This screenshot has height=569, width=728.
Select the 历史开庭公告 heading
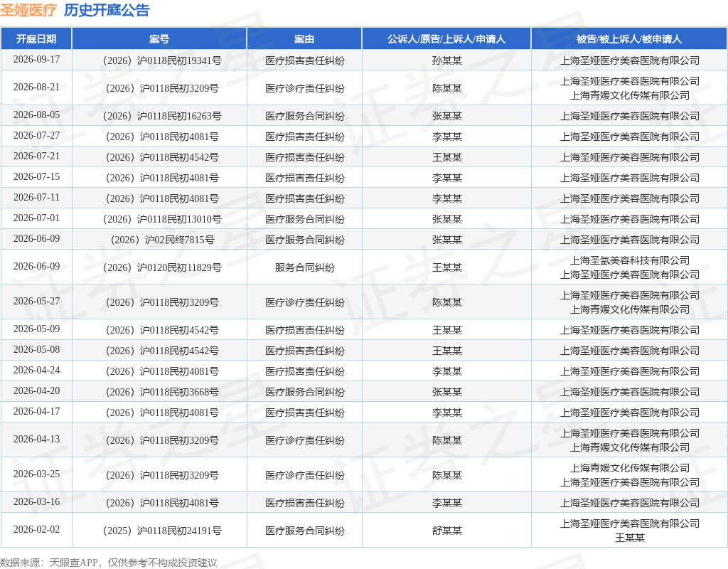107,10
